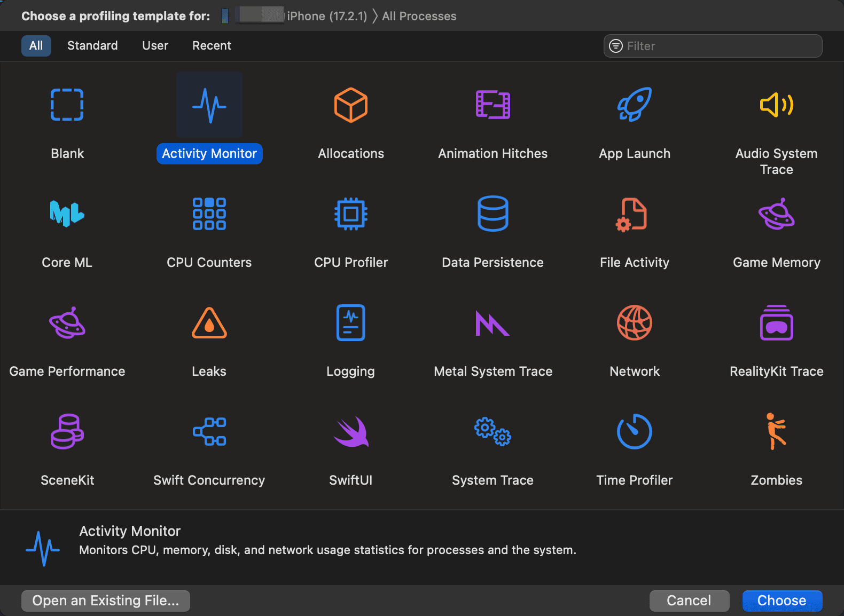Click the highlighted Activity Monitor label
Viewport: 844px width, 616px height.
point(209,154)
